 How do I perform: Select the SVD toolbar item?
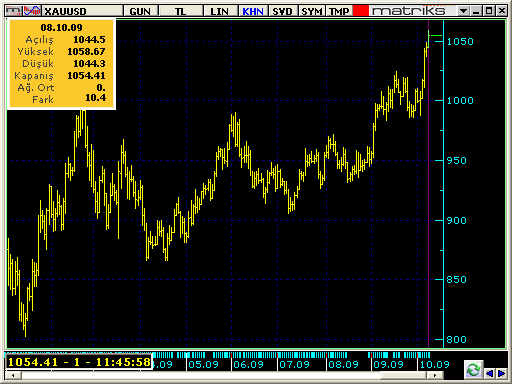pyautogui.click(x=283, y=11)
